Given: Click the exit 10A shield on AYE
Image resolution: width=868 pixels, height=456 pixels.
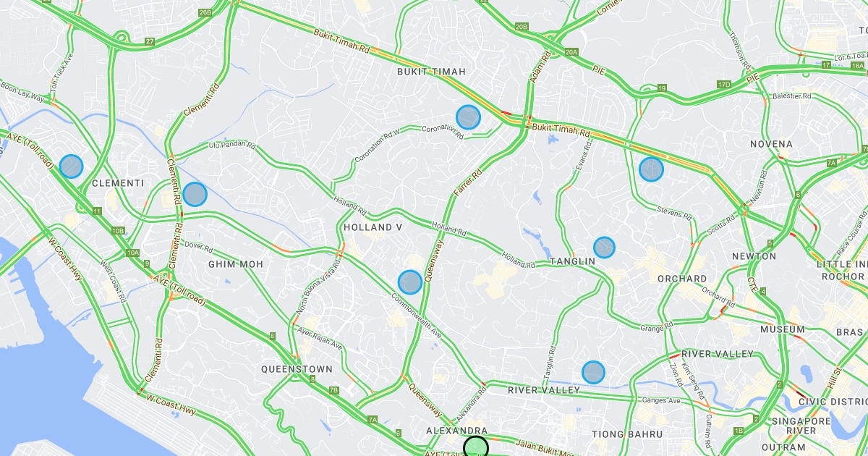Looking at the screenshot, I should tap(132, 253).
